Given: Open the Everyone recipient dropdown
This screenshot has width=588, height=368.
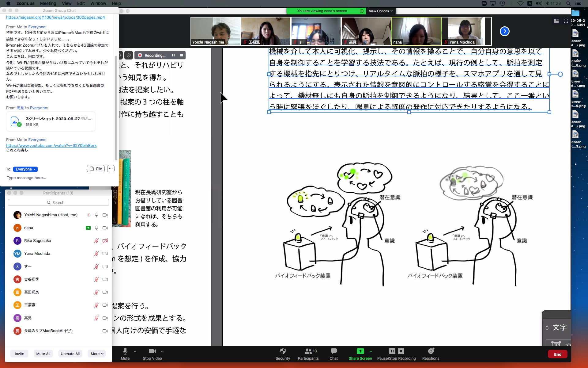Looking at the screenshot, I should click(x=25, y=169).
